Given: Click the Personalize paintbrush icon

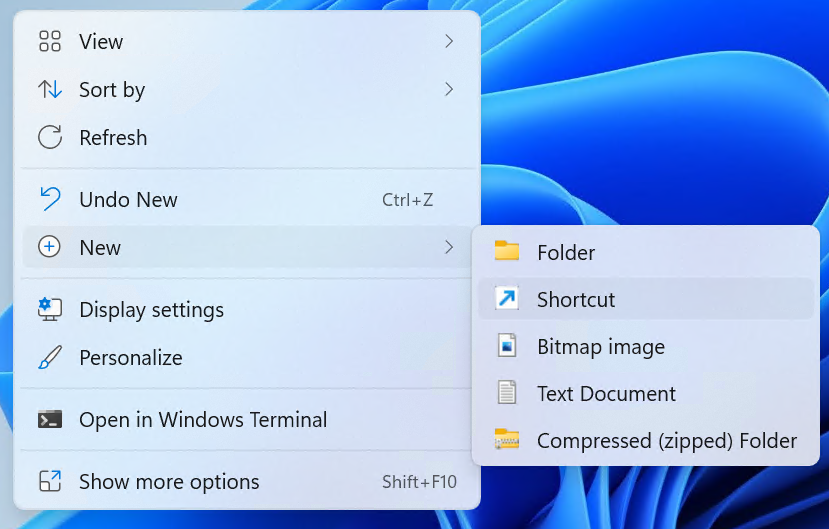Looking at the screenshot, I should point(50,357).
